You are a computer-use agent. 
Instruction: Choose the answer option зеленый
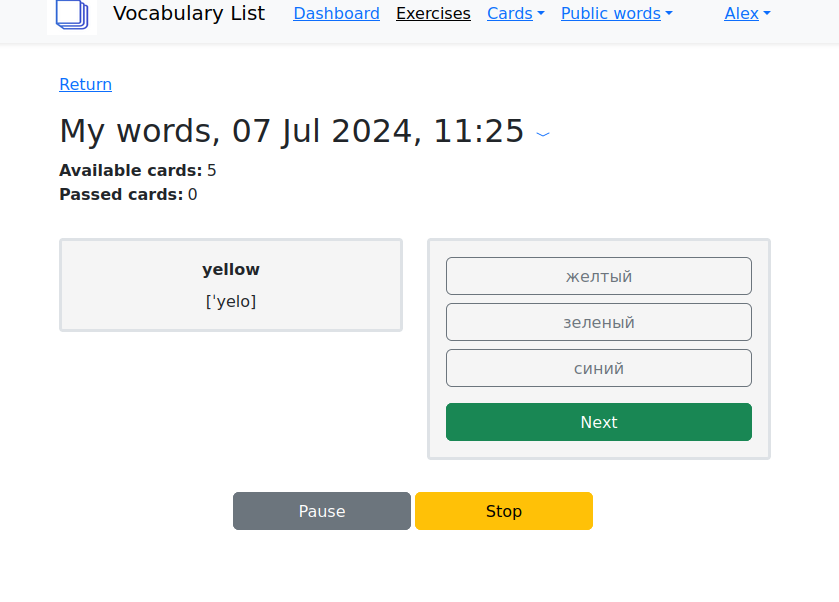point(598,323)
